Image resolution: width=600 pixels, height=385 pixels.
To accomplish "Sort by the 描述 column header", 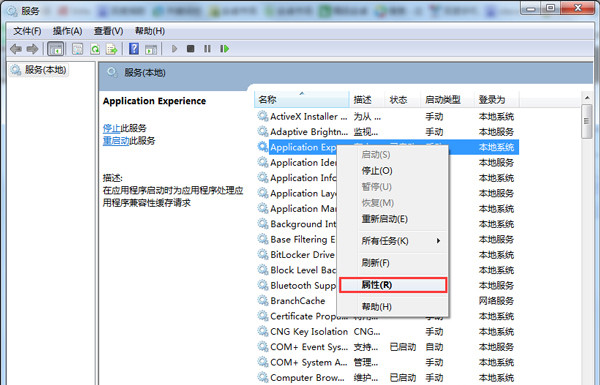I will pyautogui.click(x=367, y=100).
